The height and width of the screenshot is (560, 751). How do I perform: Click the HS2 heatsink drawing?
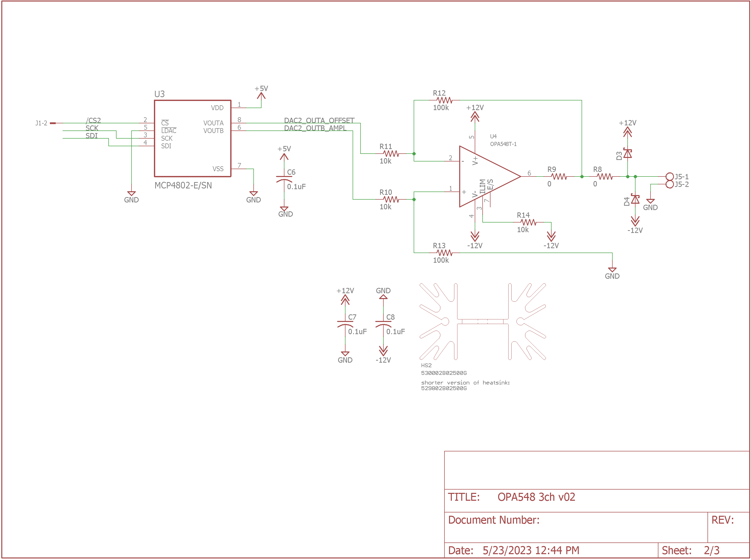click(x=483, y=321)
